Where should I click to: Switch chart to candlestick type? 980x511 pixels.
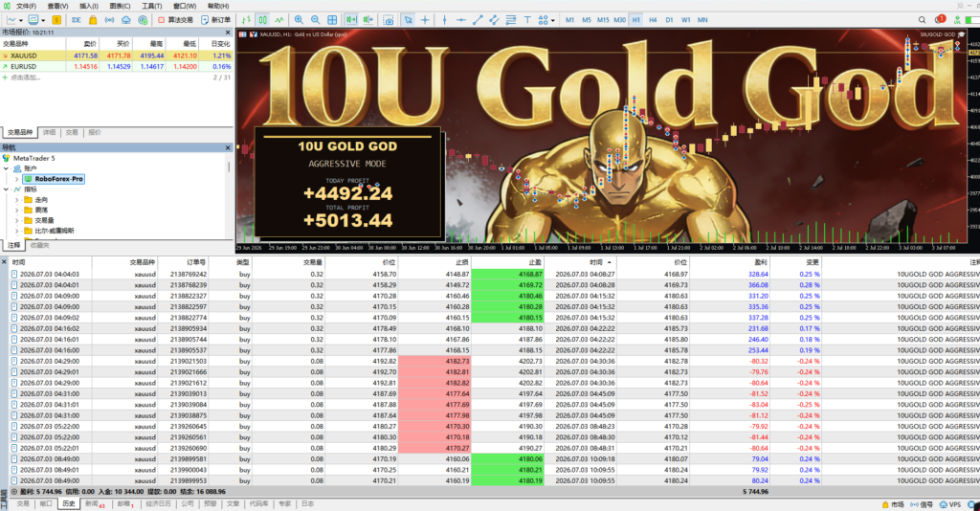tap(262, 20)
